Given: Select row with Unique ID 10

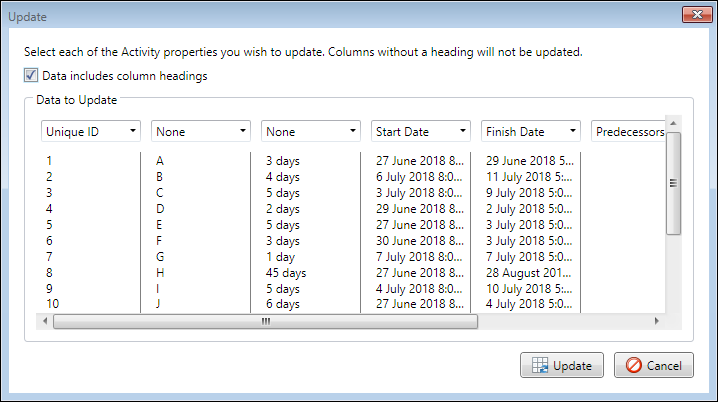Looking at the screenshot, I should coord(53,304).
